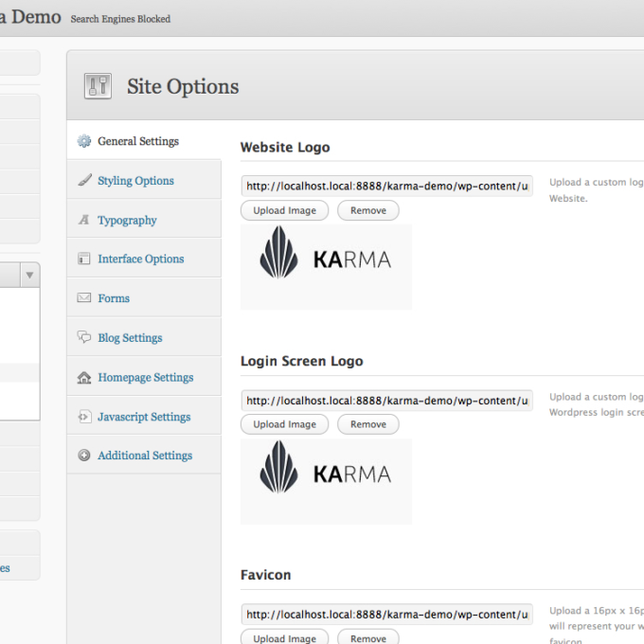Open the Search Engines Blocked link
Viewport: 644px width, 644px height.
(x=120, y=19)
